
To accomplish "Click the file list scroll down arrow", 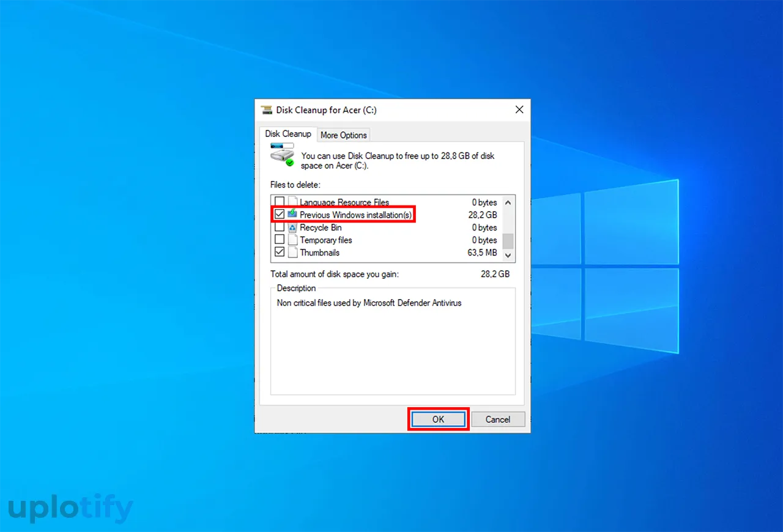I will click(508, 256).
